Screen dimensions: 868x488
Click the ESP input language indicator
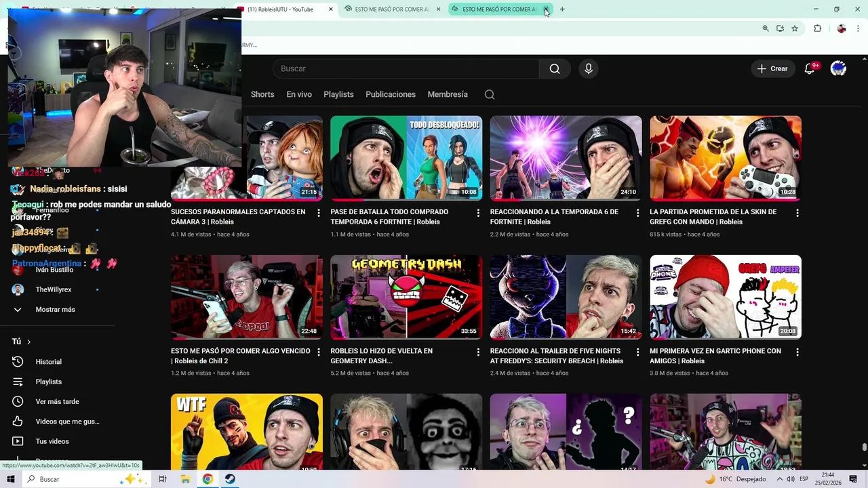[x=804, y=479]
